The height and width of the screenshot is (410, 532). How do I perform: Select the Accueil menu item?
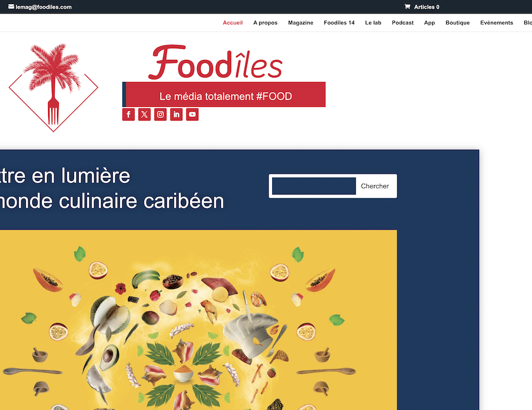click(232, 23)
